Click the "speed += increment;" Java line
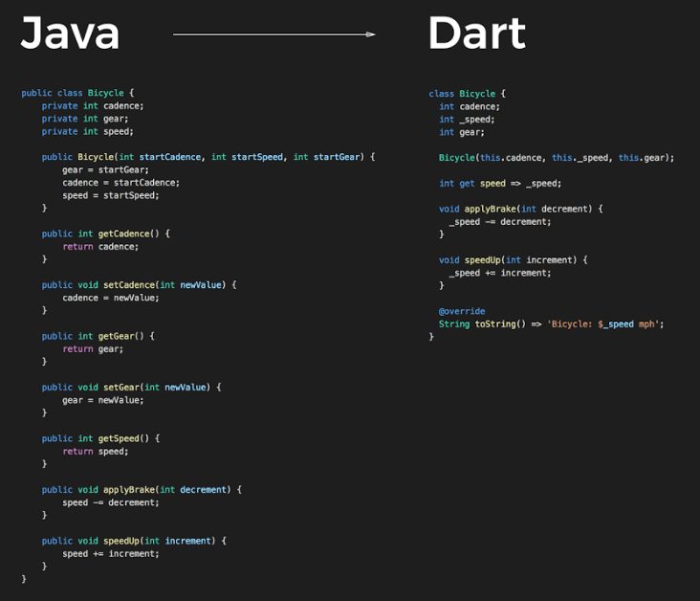 coord(110,554)
